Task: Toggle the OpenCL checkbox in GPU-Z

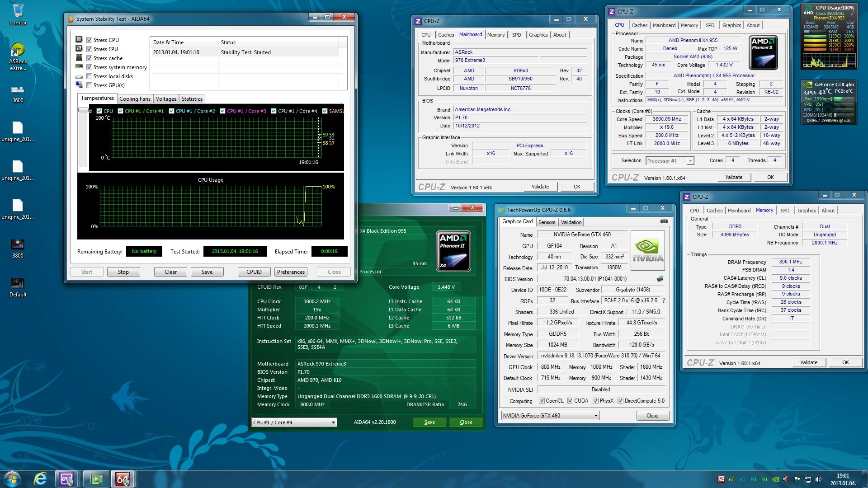Action: 542,401
